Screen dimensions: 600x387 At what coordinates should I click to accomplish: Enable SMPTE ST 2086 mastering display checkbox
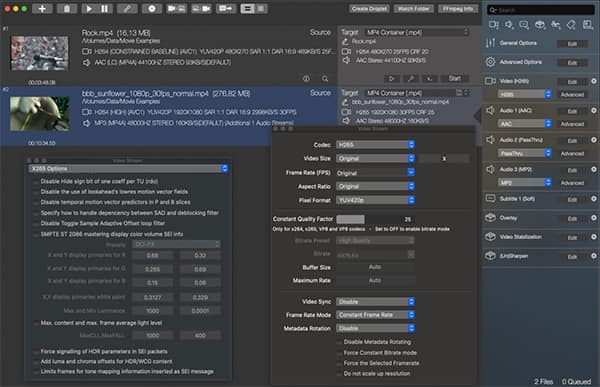[x=36, y=235]
